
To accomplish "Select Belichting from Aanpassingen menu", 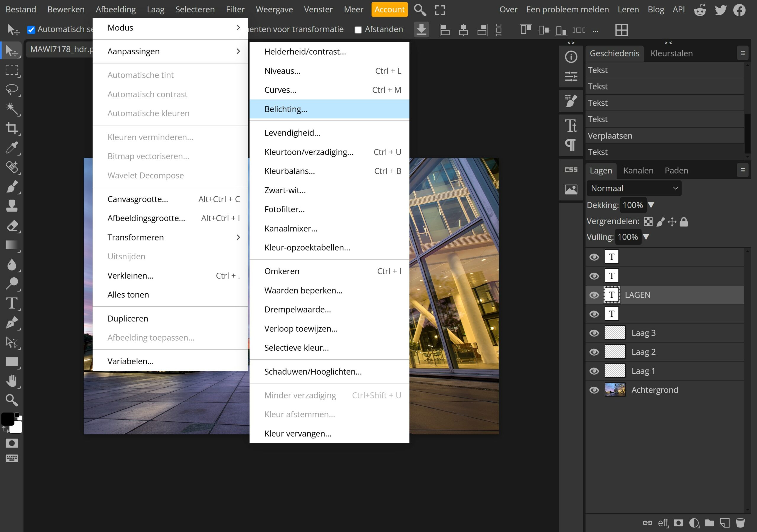I will (285, 109).
